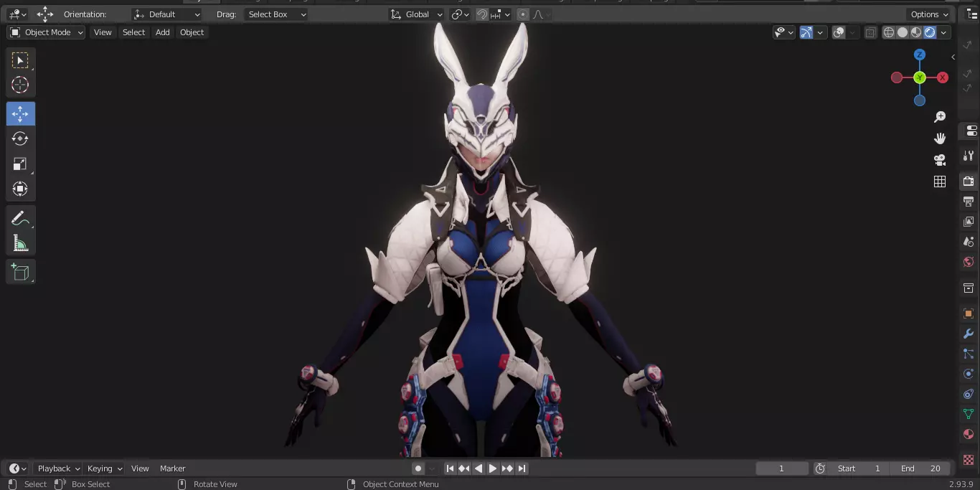The height and width of the screenshot is (490, 980).
Task: Expand the snapping options dropdown
Action: 501,14
